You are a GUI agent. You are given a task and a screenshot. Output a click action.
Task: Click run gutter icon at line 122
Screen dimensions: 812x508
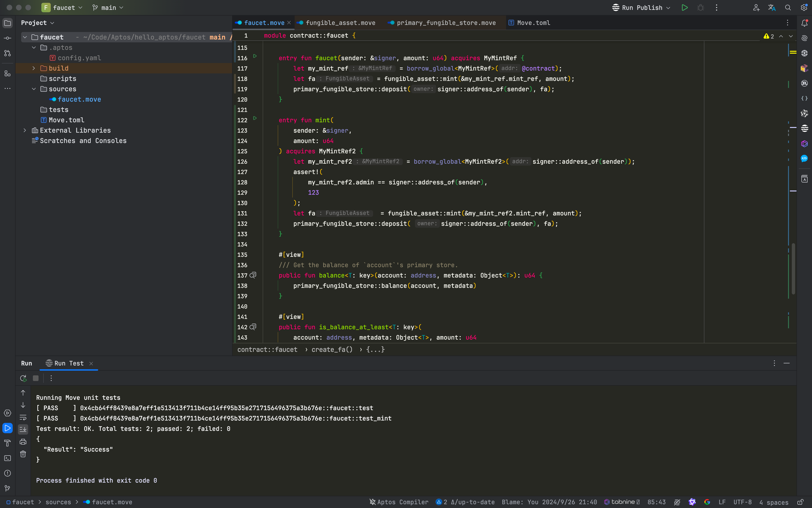(x=255, y=118)
